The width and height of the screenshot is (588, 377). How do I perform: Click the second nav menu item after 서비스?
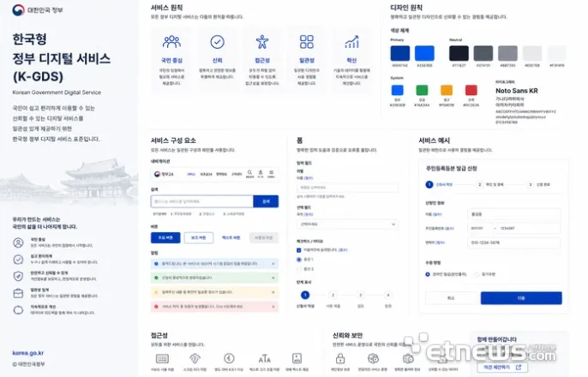(206, 174)
